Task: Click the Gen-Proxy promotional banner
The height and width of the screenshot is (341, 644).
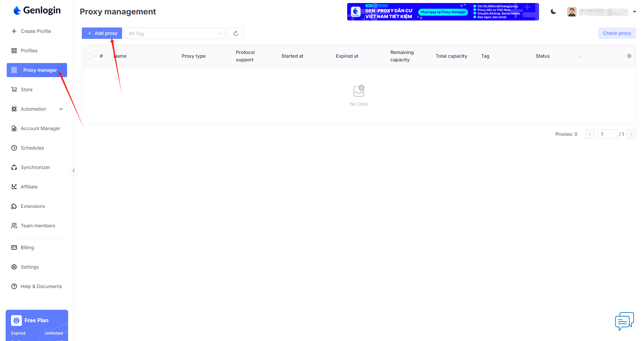Action: pos(443,12)
